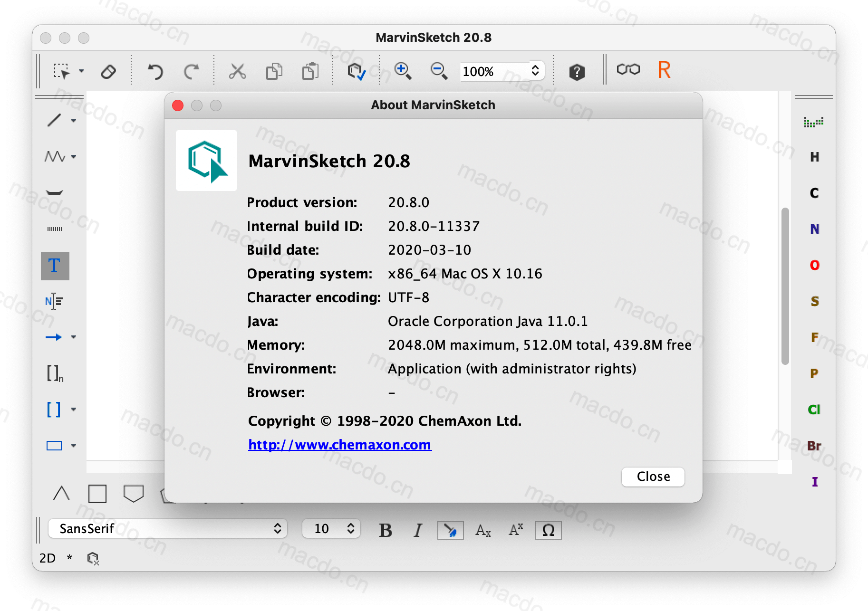Toggle subscript formatting
The width and height of the screenshot is (868, 611).
[x=483, y=530]
